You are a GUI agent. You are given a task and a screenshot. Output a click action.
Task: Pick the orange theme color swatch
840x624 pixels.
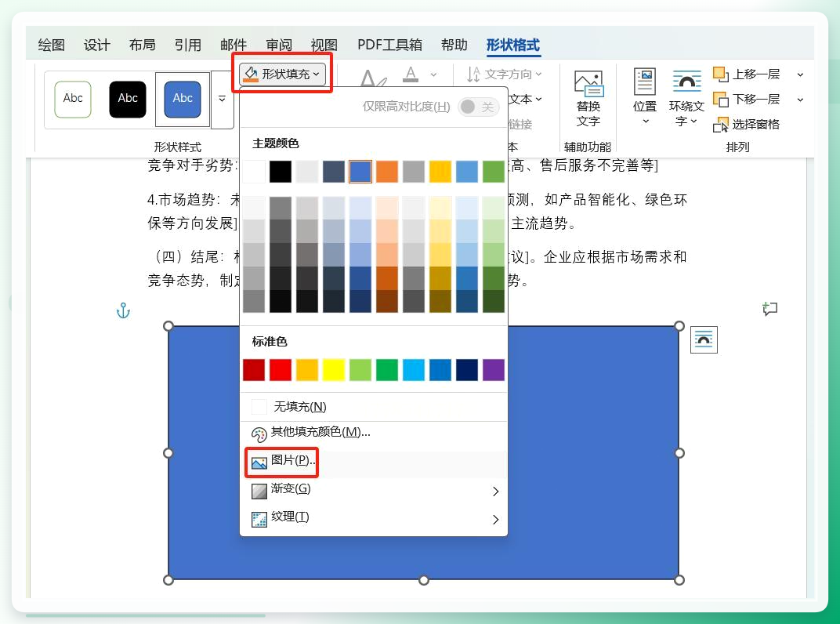click(x=387, y=172)
